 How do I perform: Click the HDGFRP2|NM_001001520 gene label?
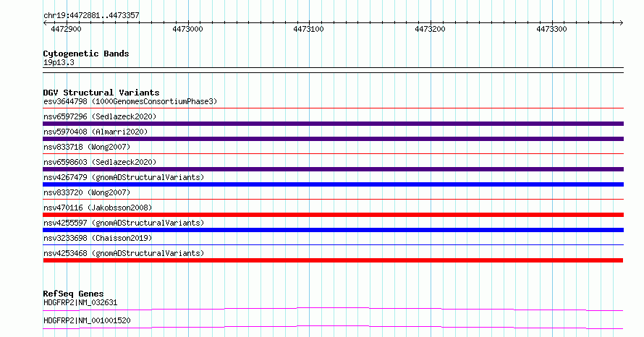tap(87, 320)
